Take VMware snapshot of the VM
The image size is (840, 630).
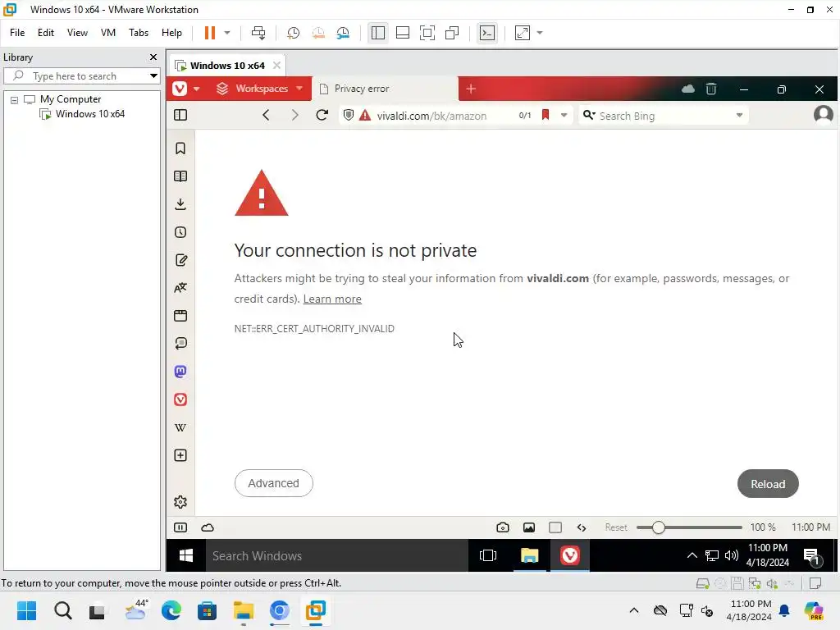[x=293, y=33]
